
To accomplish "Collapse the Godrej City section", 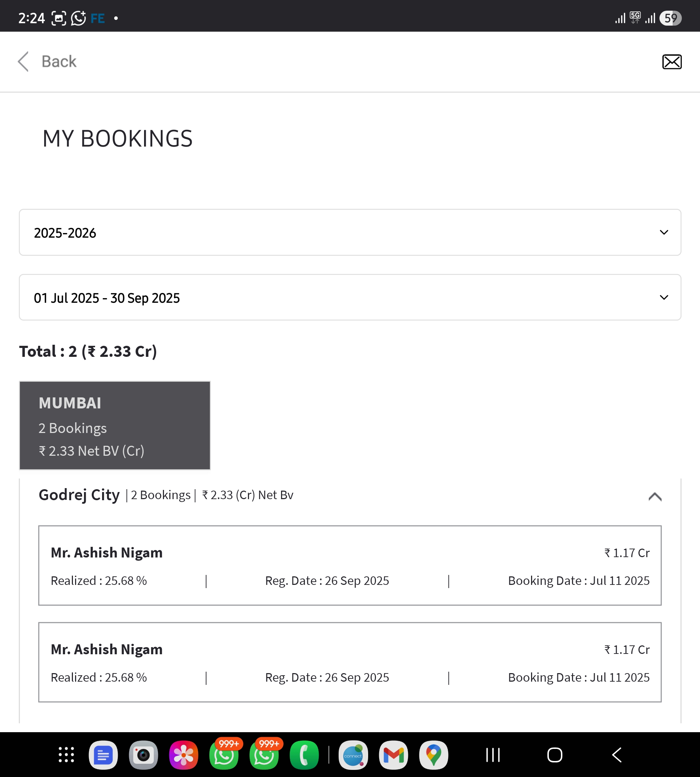I will pos(654,496).
